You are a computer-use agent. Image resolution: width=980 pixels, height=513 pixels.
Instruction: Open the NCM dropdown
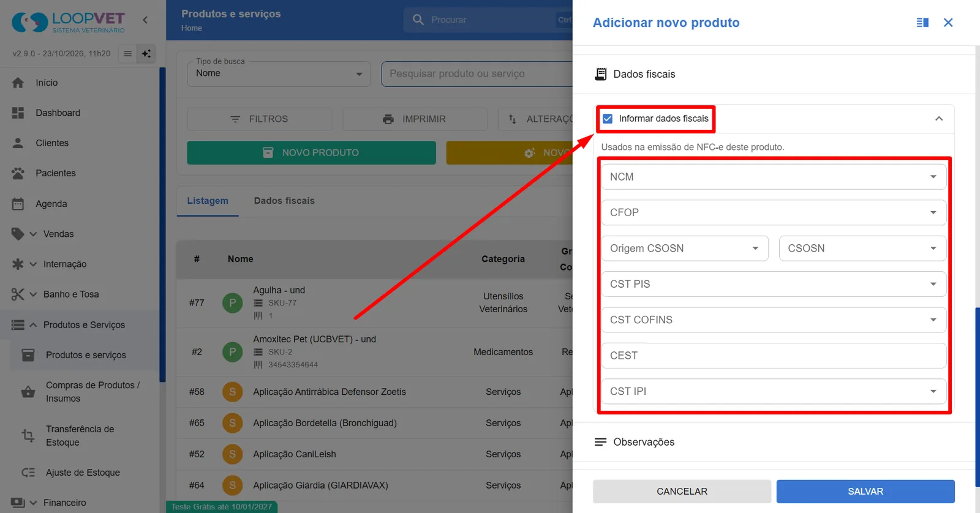click(774, 177)
